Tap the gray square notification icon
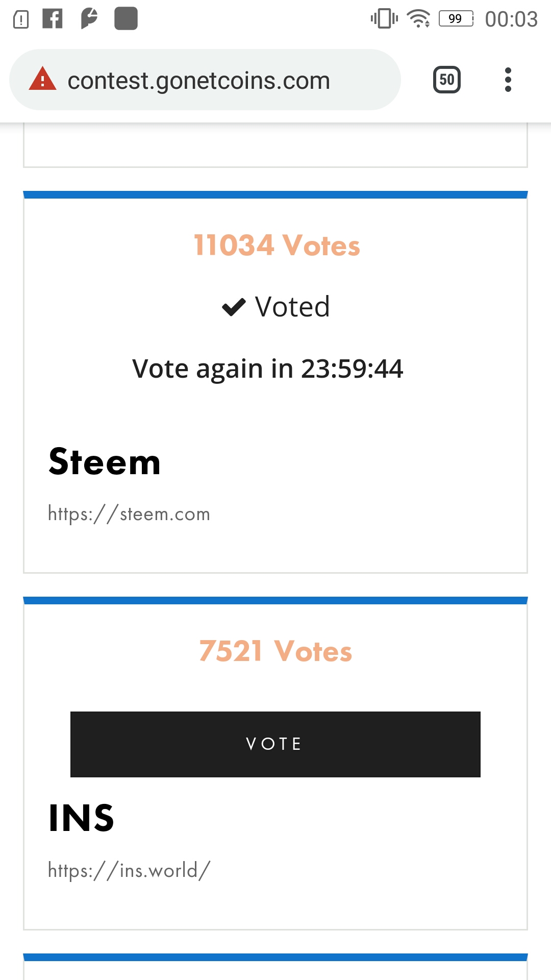 coord(126,19)
